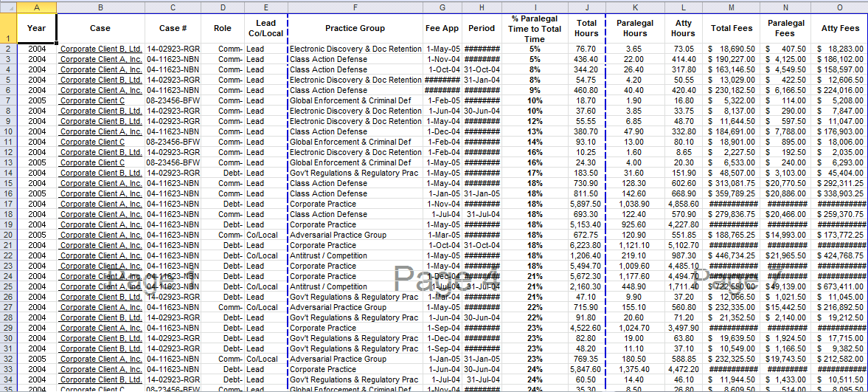Select column A header
Screen dimensions: 868x392
coord(37,7)
